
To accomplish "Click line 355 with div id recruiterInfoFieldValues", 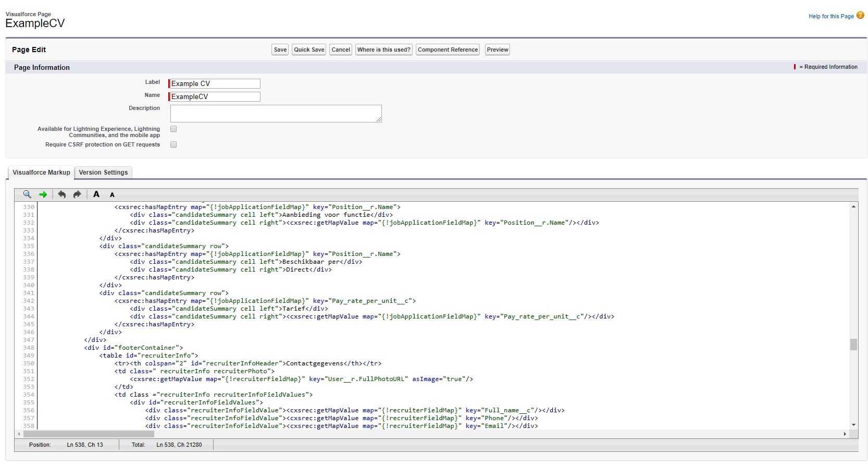I will click(x=196, y=402).
